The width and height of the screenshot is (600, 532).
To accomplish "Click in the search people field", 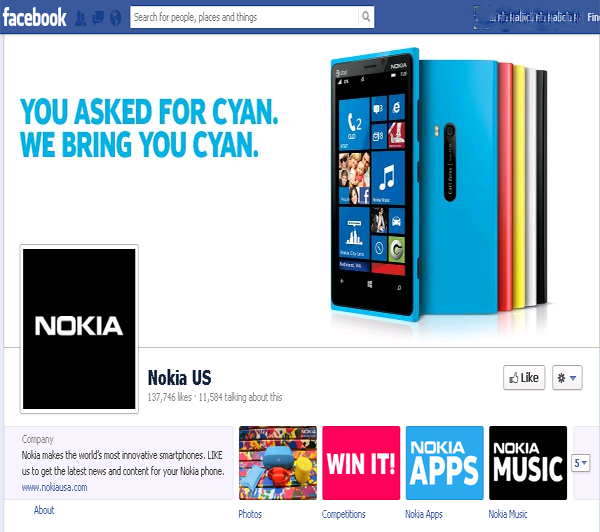I will click(244, 17).
